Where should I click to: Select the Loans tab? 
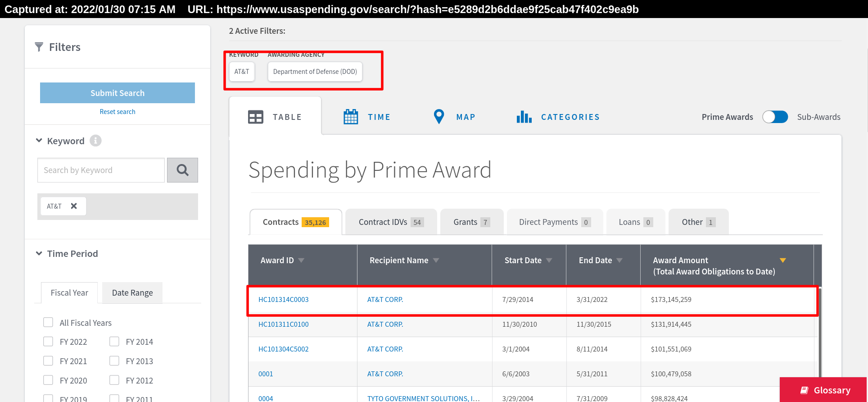(x=636, y=222)
